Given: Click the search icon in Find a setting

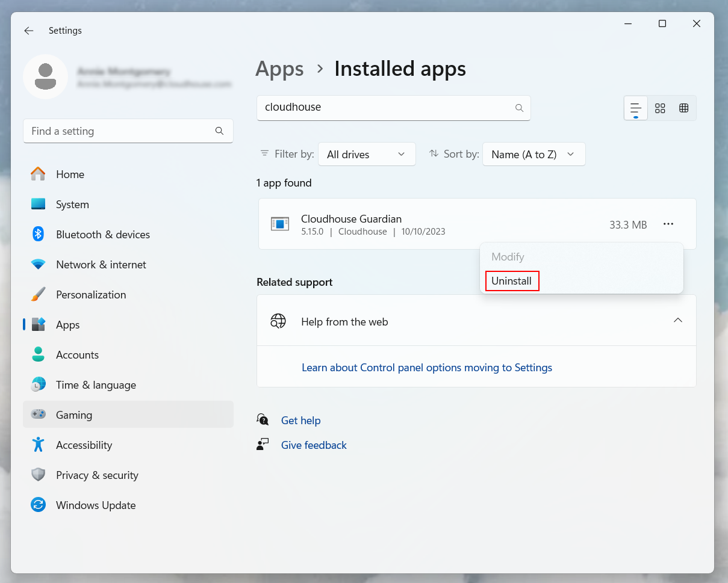Looking at the screenshot, I should [x=219, y=131].
